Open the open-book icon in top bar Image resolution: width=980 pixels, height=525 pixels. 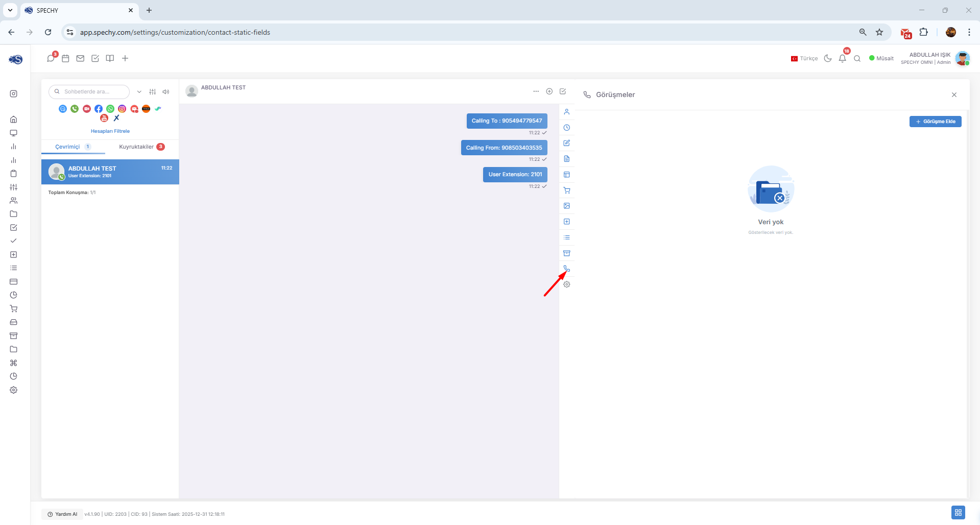click(110, 58)
